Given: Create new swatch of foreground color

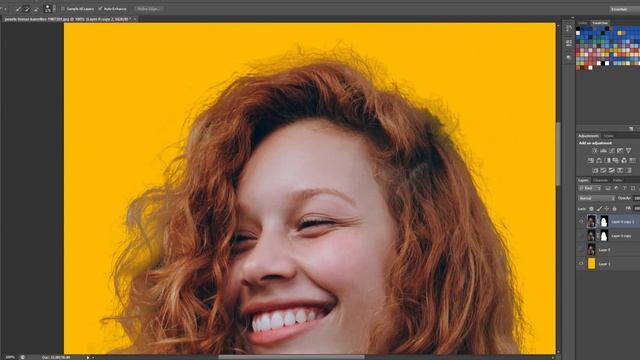Looking at the screenshot, I should pos(631,129).
